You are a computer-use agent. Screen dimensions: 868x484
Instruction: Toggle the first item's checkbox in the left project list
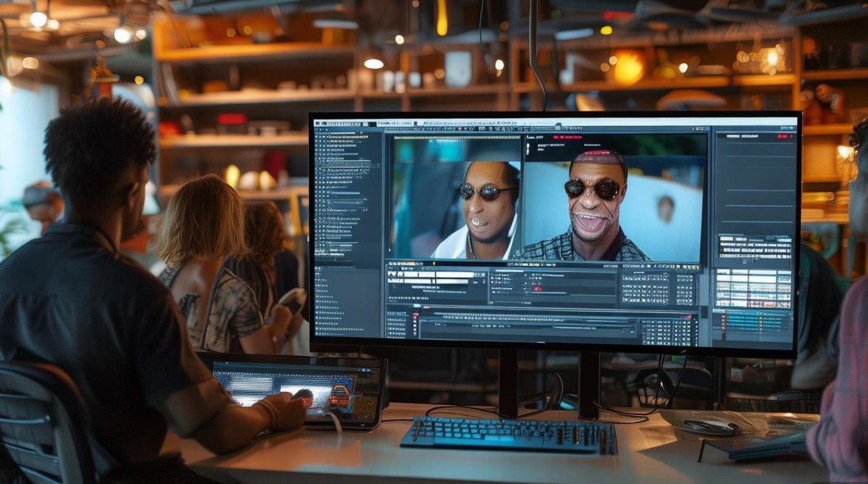click(x=318, y=137)
